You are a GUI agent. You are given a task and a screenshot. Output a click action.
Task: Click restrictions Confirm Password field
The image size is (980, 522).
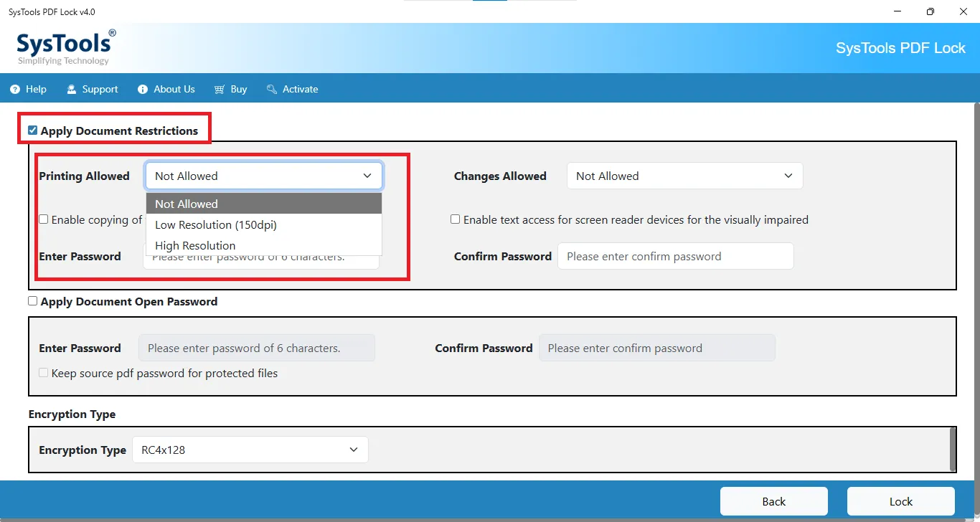(676, 256)
